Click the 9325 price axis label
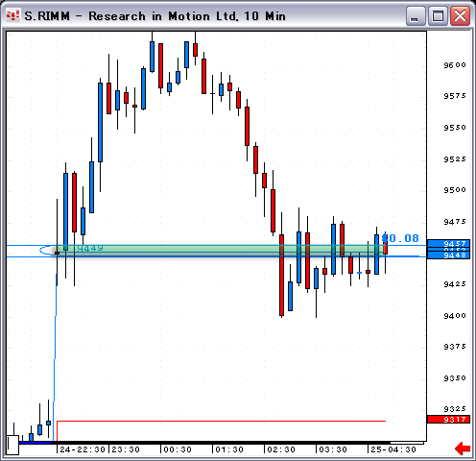 [455, 409]
